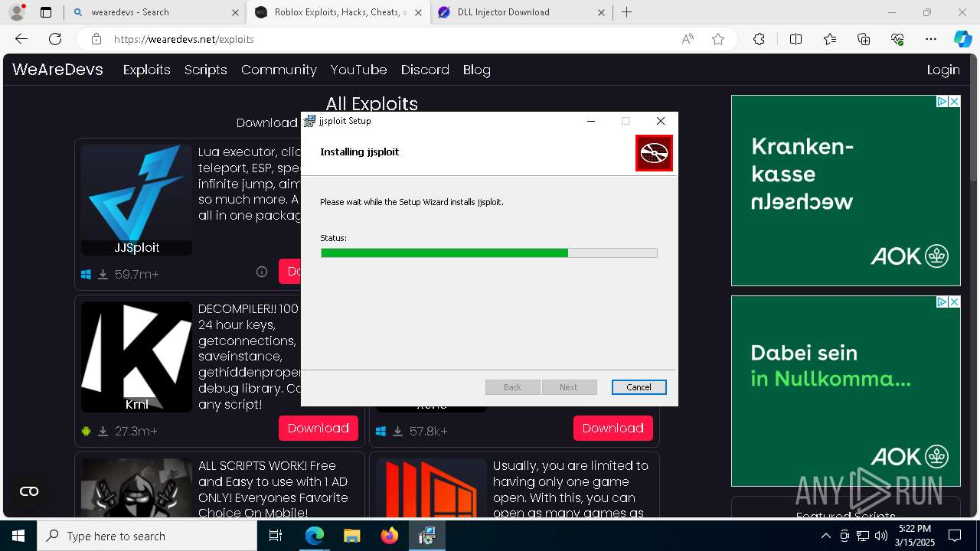The height and width of the screenshot is (551, 980).
Task: Open the notifications center icon
Action: point(955,536)
